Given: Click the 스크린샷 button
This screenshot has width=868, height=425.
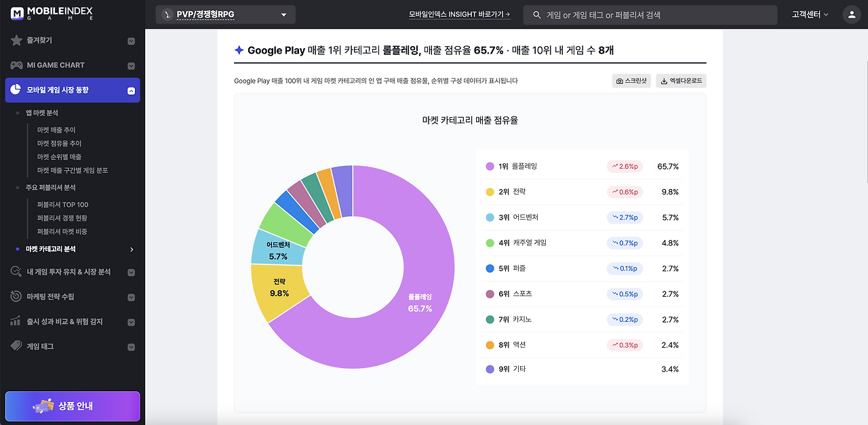Looking at the screenshot, I should pyautogui.click(x=631, y=81).
